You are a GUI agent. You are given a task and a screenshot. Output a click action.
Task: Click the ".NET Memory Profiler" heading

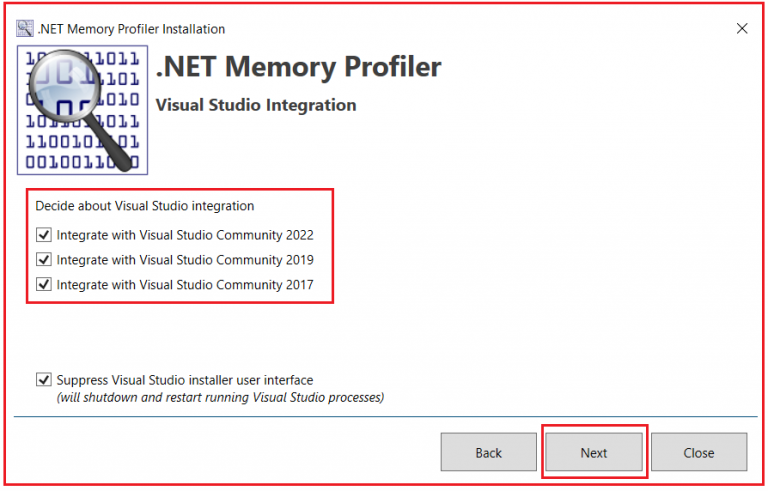click(x=298, y=67)
